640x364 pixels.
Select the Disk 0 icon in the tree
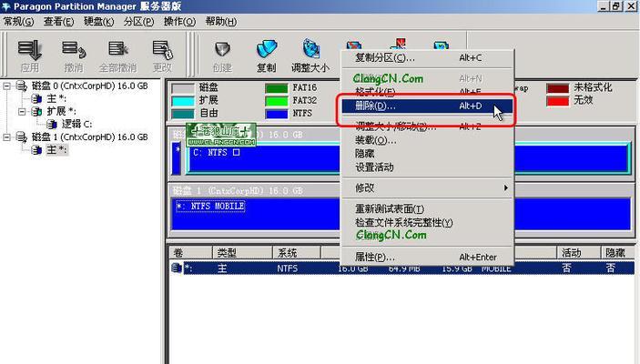pos(22,86)
